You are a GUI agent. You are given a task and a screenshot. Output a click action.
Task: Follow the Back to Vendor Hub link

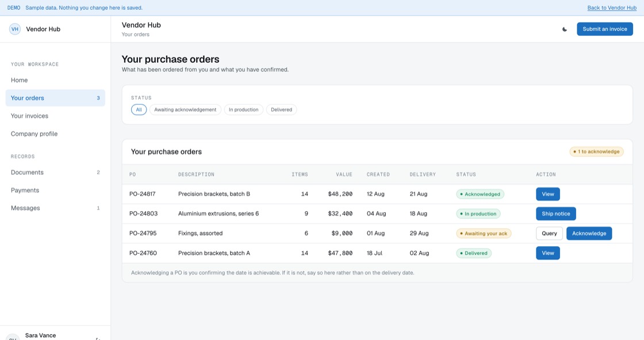[x=612, y=8]
